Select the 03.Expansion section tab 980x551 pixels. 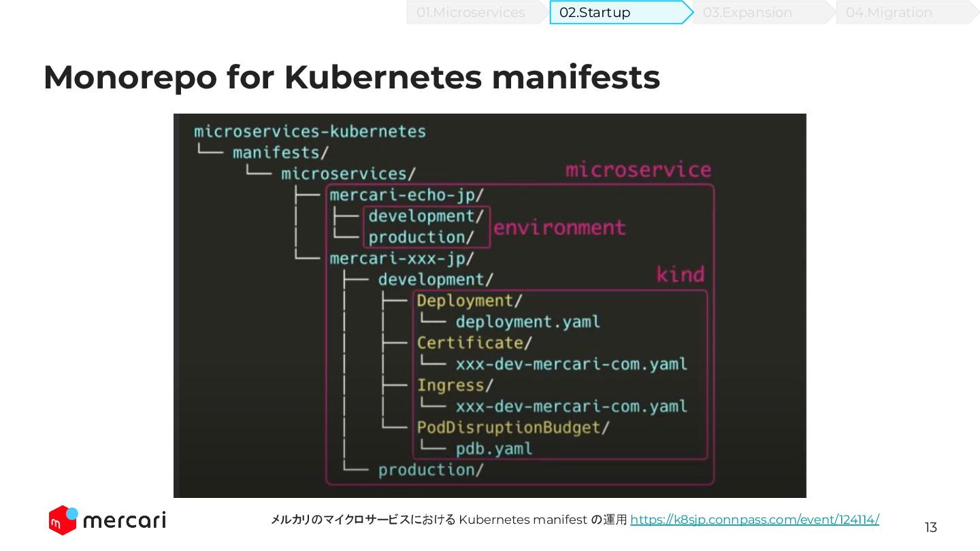(x=764, y=12)
